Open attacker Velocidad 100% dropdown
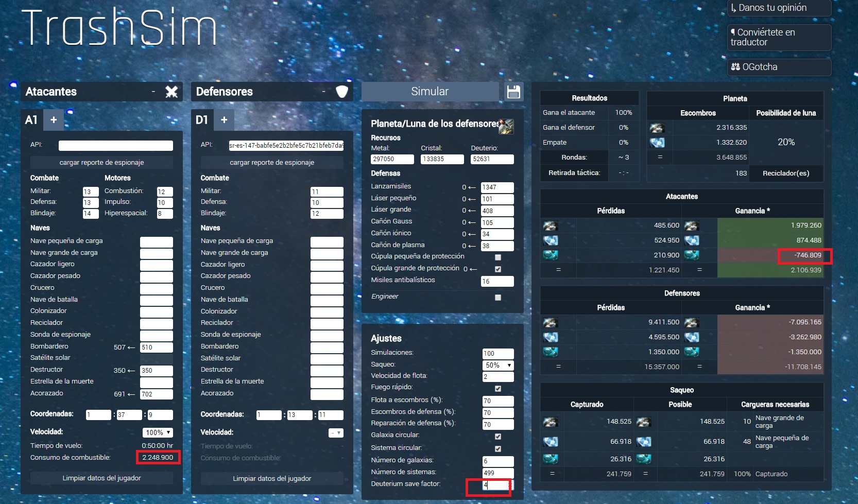This screenshot has width=858, height=504. (158, 432)
